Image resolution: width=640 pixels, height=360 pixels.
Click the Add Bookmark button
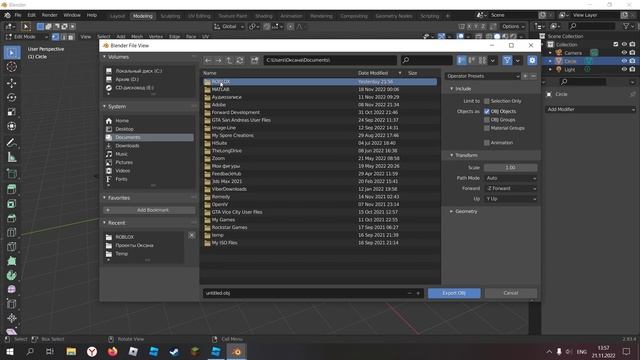click(x=149, y=210)
